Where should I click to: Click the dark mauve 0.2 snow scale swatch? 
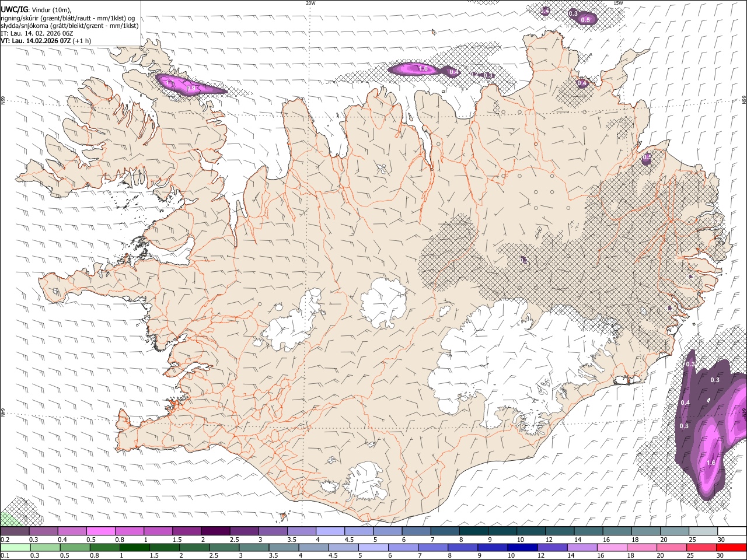pyautogui.click(x=15, y=531)
